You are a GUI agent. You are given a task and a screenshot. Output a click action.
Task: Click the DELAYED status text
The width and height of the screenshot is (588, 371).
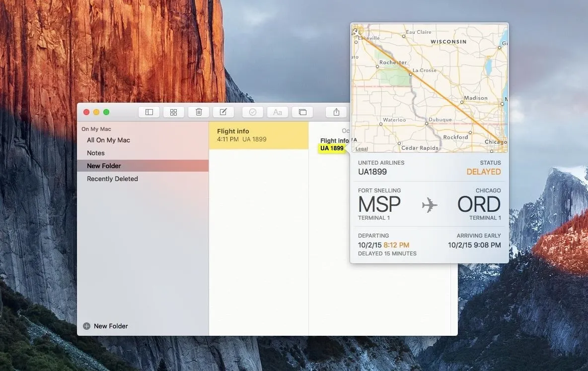(484, 172)
